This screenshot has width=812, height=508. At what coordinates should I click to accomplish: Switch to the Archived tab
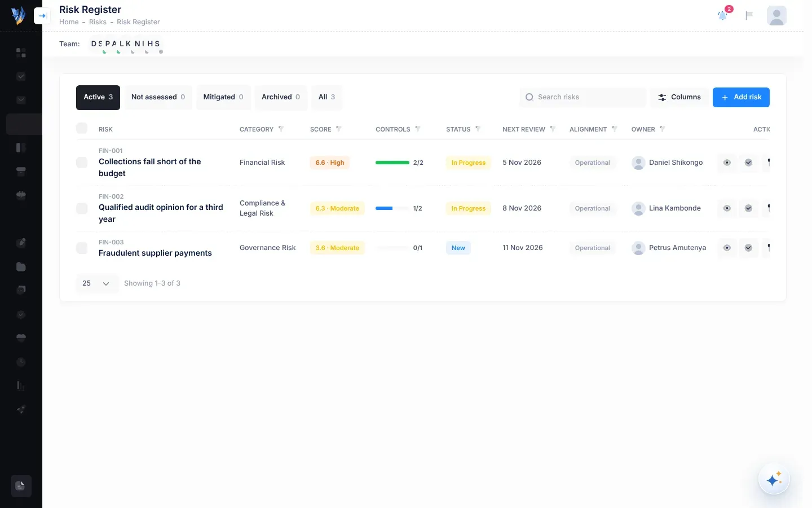point(281,97)
